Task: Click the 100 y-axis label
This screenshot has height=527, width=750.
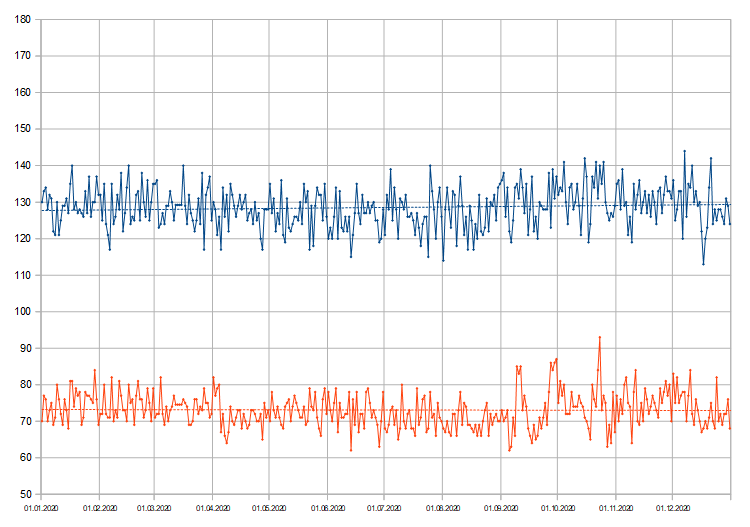Action: (21, 312)
